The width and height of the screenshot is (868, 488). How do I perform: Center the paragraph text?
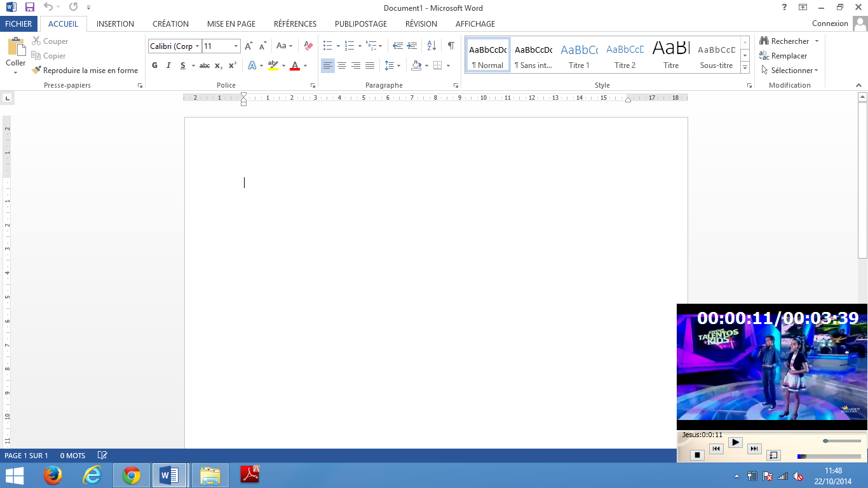(342, 65)
